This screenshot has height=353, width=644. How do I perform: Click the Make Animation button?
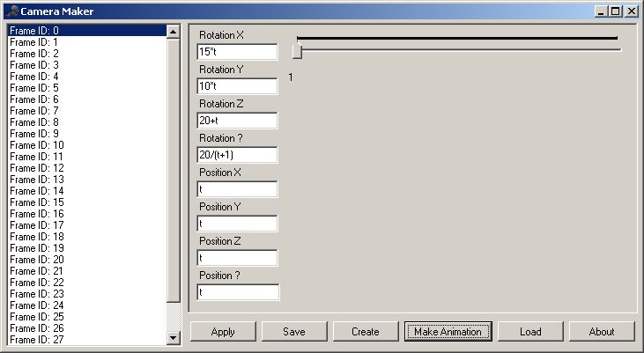point(448,332)
